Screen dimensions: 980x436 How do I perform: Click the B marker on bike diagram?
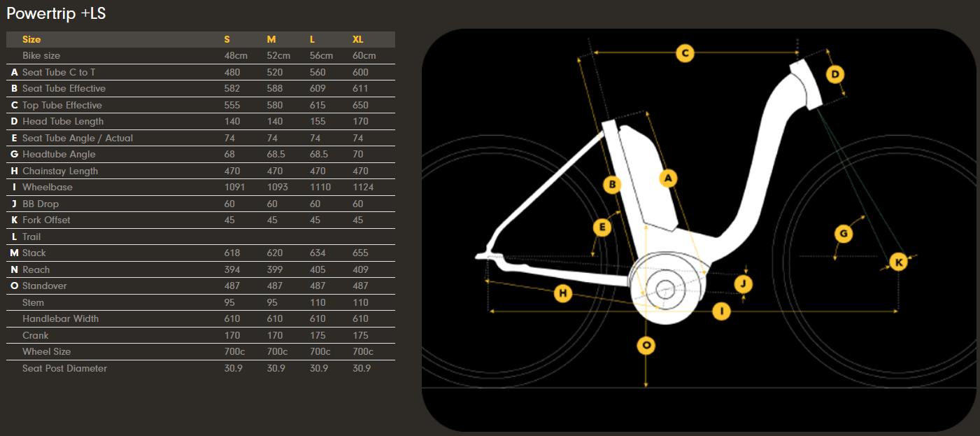click(x=612, y=185)
